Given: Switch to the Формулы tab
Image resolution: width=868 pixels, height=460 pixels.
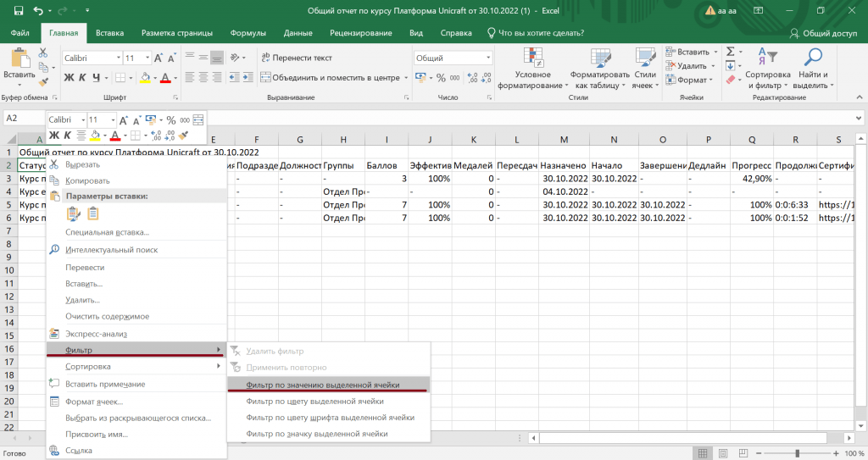Looking at the screenshot, I should 248,33.
